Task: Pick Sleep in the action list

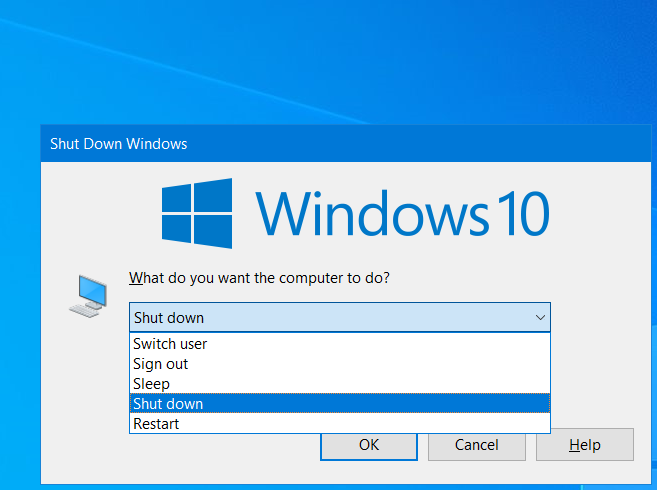Action: point(340,384)
